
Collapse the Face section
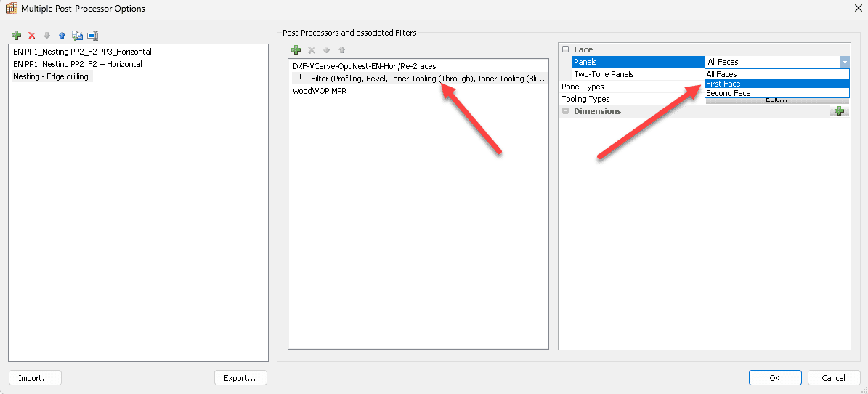pyautogui.click(x=565, y=49)
